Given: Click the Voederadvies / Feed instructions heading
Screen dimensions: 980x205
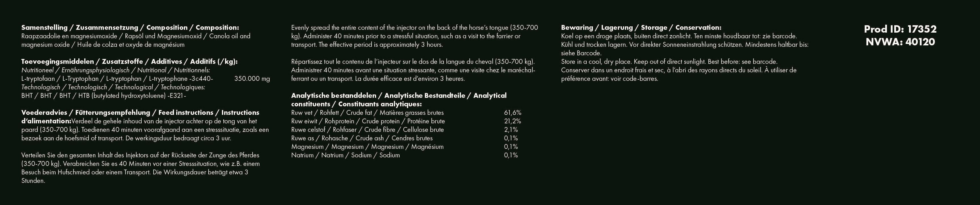Looking at the screenshot, I should [140, 113].
